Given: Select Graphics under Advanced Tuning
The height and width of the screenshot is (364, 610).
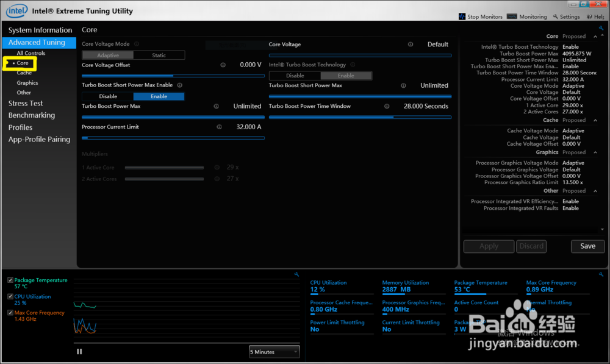Looking at the screenshot, I should click(27, 83).
